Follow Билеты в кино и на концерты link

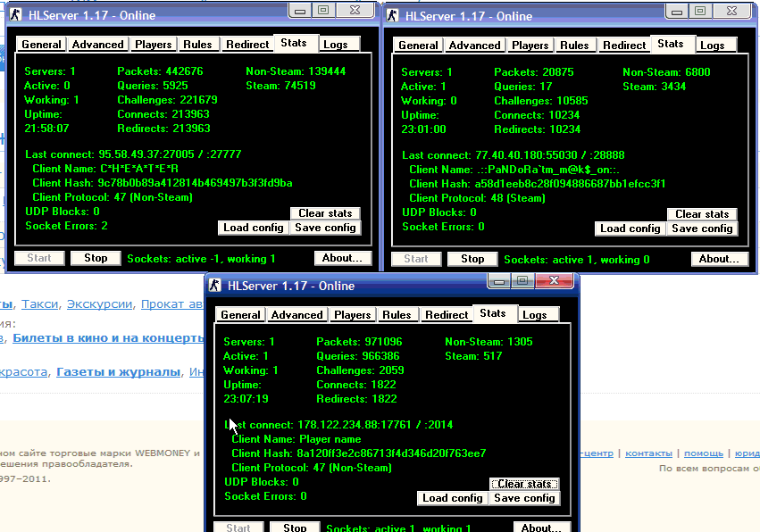tap(108, 338)
